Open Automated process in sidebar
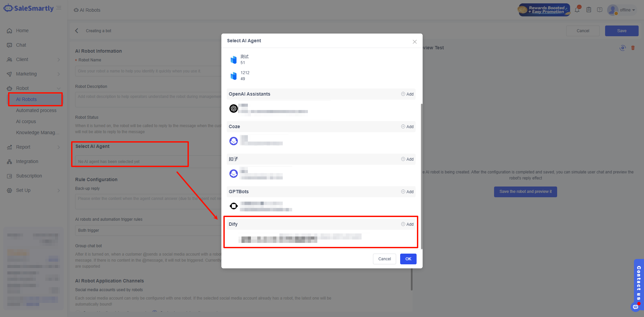The height and width of the screenshot is (317, 644). point(36,110)
